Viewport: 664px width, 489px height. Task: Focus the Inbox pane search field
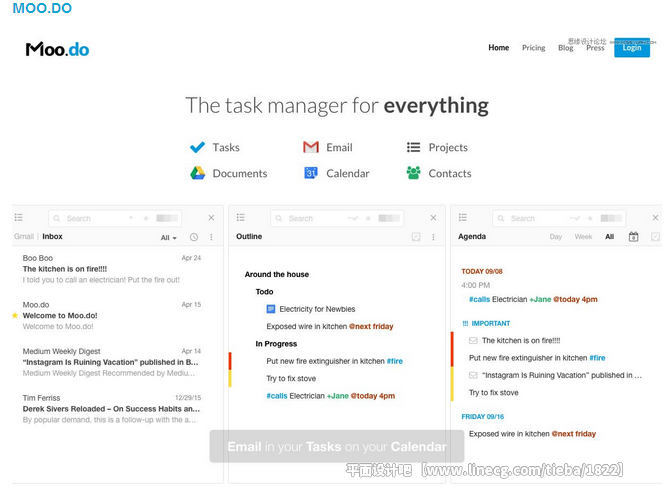[115, 218]
